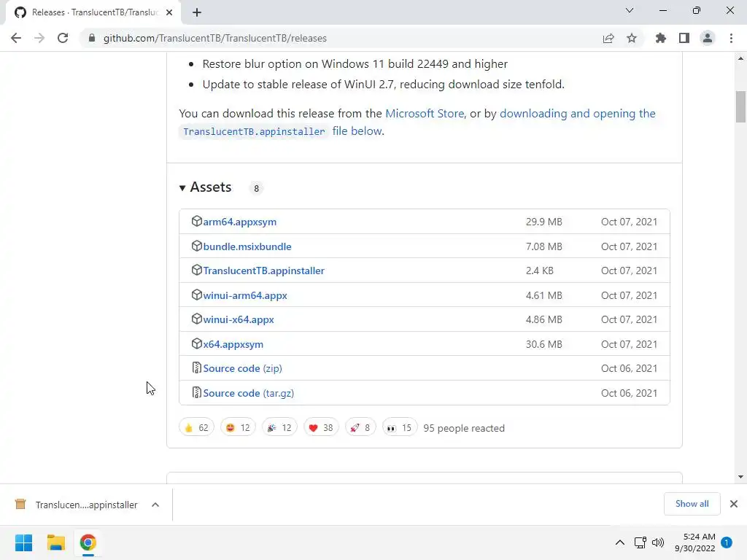Click Show all downloads button
Screen dimensions: 747x560
pyautogui.click(x=692, y=504)
